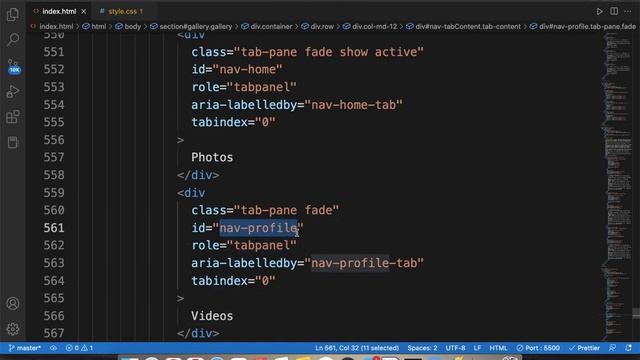Click div.row breadcrumb
The height and width of the screenshot is (360, 640).
[322, 27]
